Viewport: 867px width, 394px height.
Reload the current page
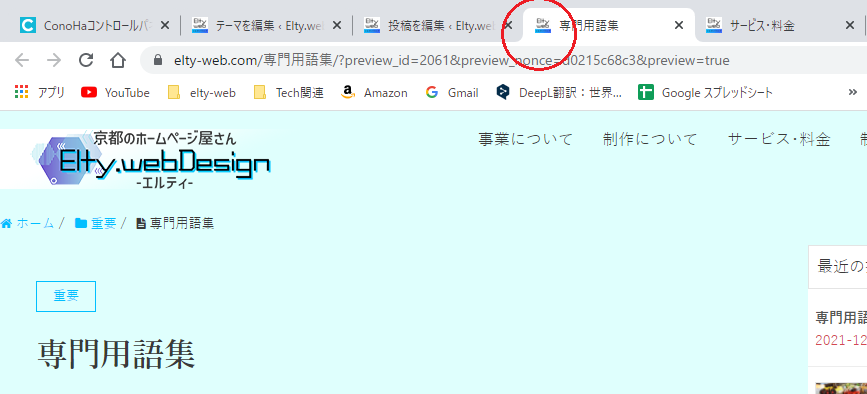[x=86, y=60]
